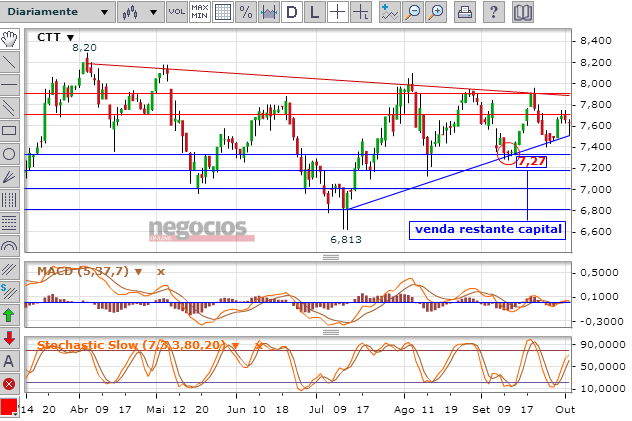Toggle the VOL volume display
Viewport: 632px width, 421px height.
177,12
